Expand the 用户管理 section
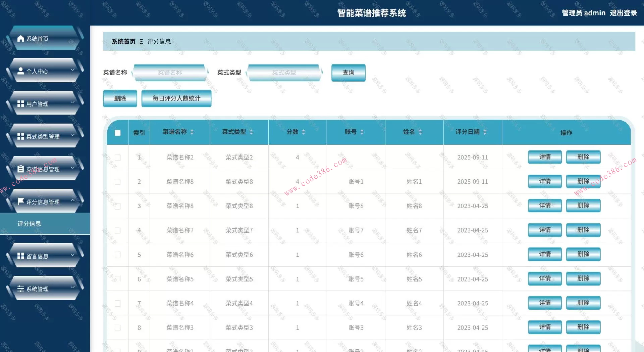Screen dimensions: 644x352 (x=72, y=102)
